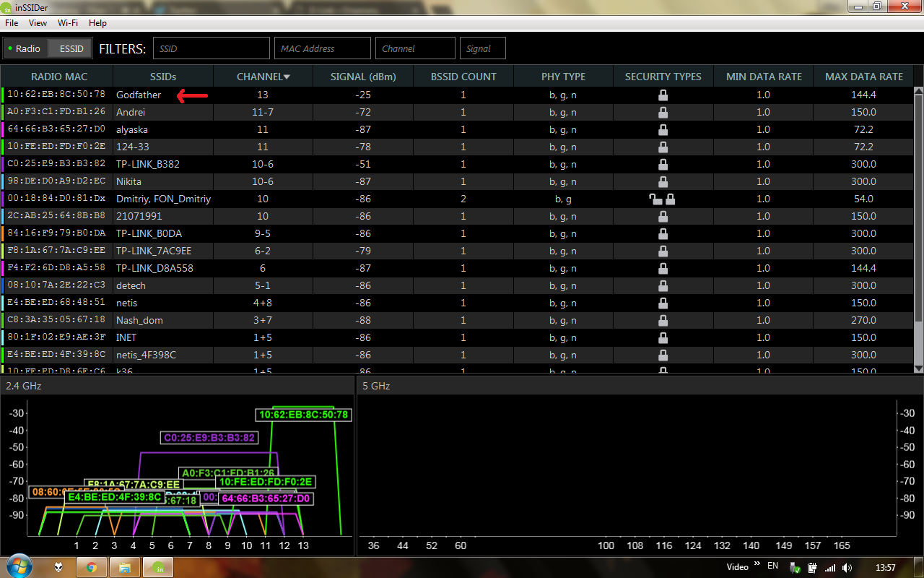Toggle the CHANNEL column sort arrow
The image size is (924, 578).
287,77
